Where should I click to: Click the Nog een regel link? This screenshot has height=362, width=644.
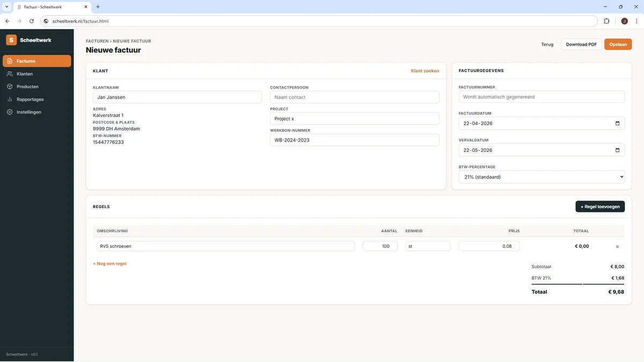coord(109,264)
